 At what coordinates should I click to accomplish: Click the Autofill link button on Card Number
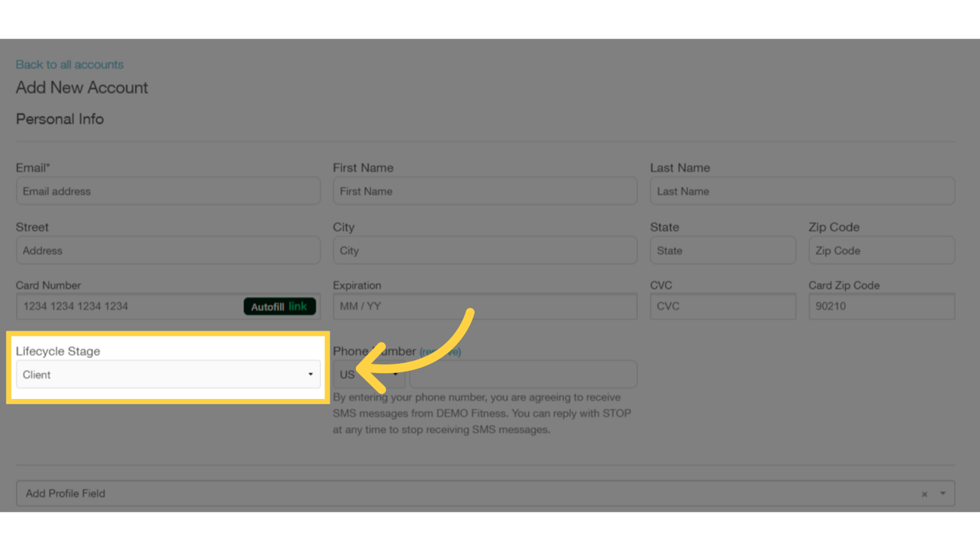point(279,306)
